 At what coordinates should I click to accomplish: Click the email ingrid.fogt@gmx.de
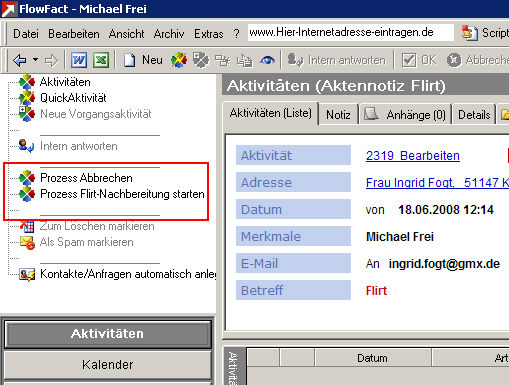click(x=444, y=264)
